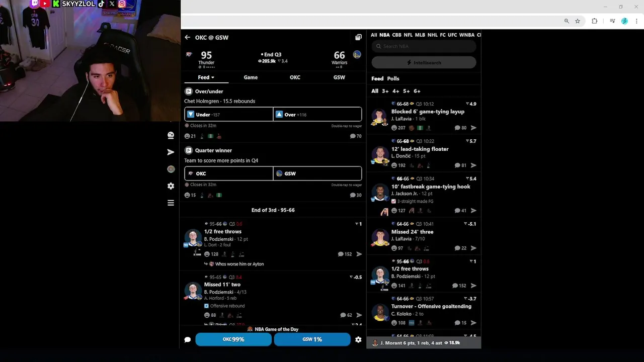Image resolution: width=644 pixels, height=362 pixels.
Task: Vote OKC 99% in the Game of the Day bar
Action: coord(233,339)
